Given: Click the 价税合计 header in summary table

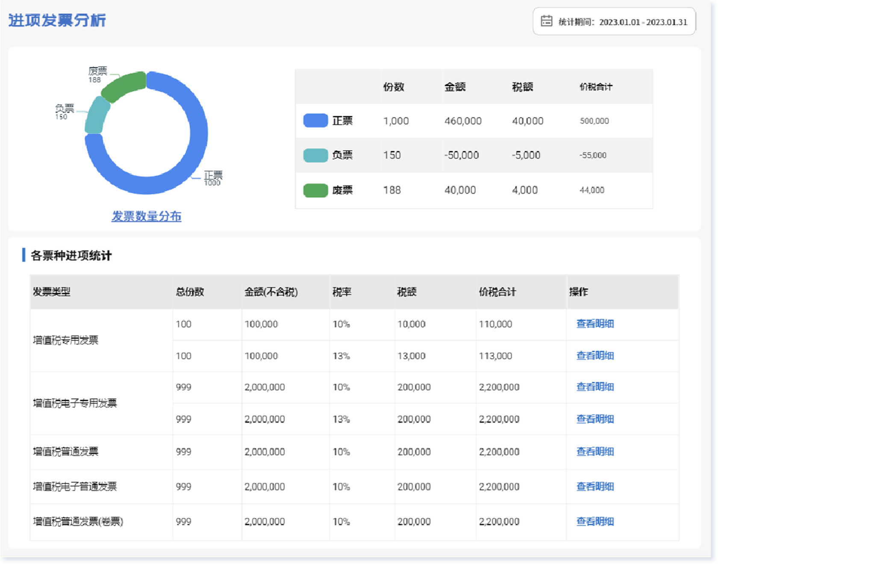Looking at the screenshot, I should [x=596, y=87].
